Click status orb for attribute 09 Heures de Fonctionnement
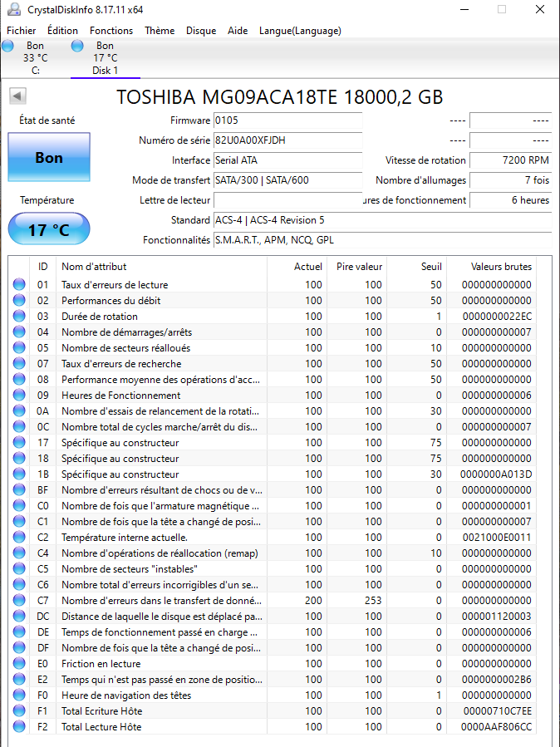The width and height of the screenshot is (560, 747). (x=19, y=395)
